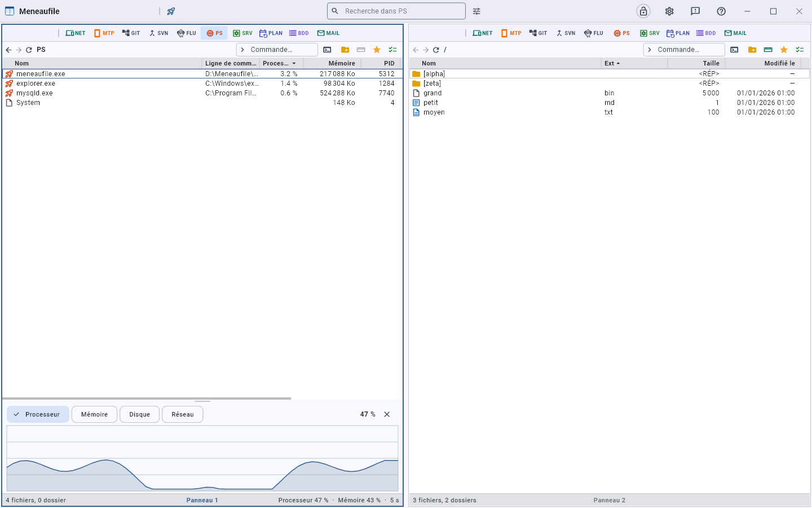
Task: Select the SVN source in right panel
Action: click(x=566, y=33)
